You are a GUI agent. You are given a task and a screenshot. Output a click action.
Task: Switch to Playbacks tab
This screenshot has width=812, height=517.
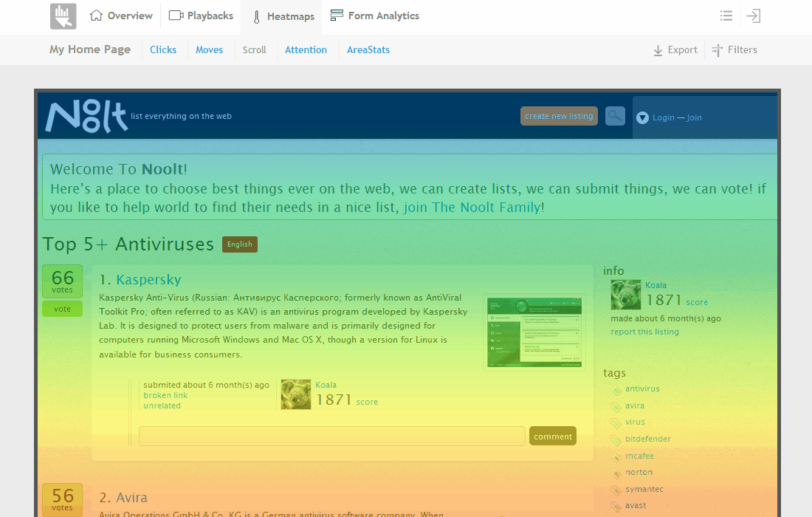[x=201, y=16]
